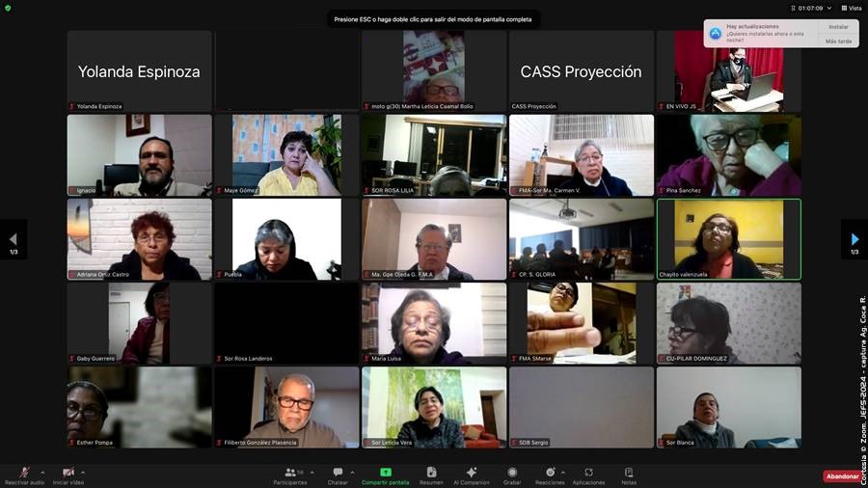The width and height of the screenshot is (868, 488).
Task: Select the CP. S. GLORIA video tile
Action: coord(582,239)
